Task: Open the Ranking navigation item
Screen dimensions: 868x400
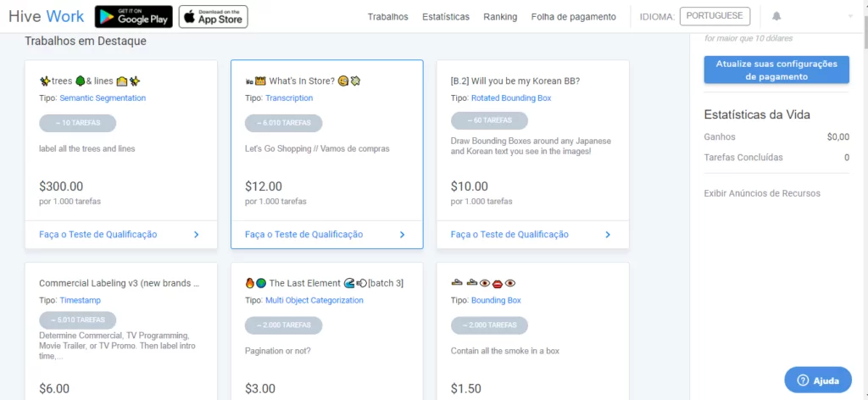Action: pos(500,16)
